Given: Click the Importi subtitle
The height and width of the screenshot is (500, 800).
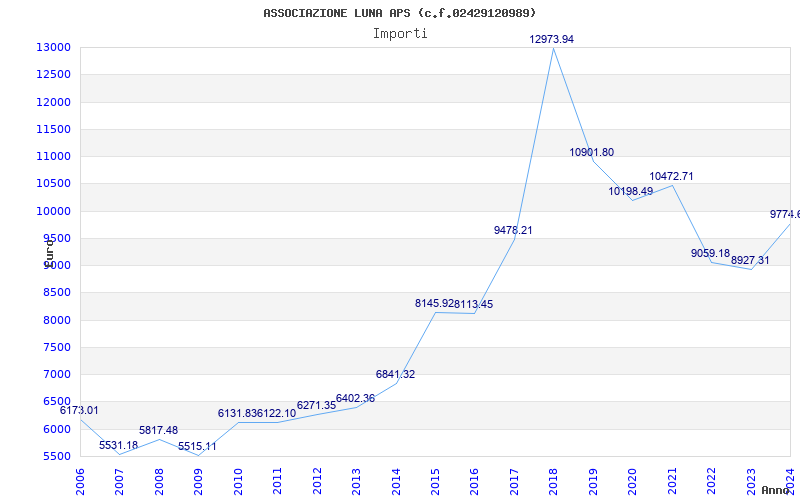Looking at the screenshot, I should [x=400, y=34].
